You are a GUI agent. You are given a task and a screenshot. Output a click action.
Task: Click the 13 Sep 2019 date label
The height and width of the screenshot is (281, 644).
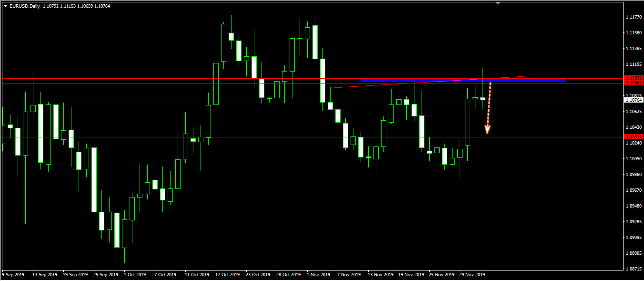44,275
